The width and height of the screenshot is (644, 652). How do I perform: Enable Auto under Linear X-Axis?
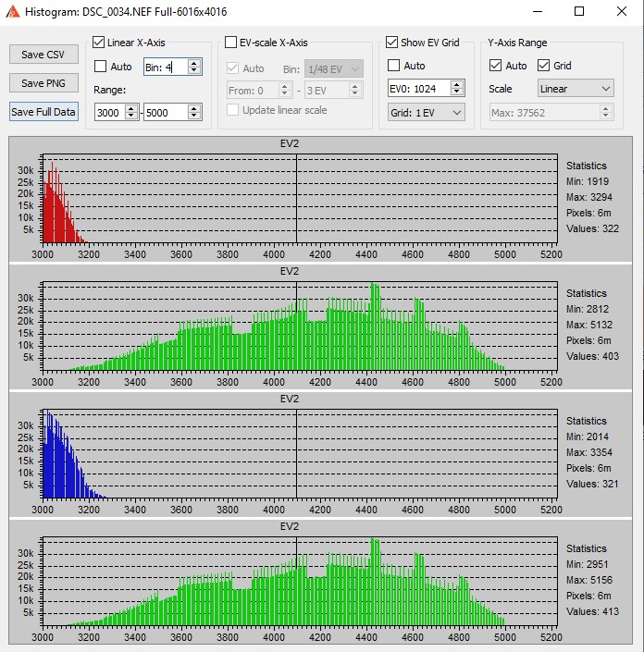(100, 67)
